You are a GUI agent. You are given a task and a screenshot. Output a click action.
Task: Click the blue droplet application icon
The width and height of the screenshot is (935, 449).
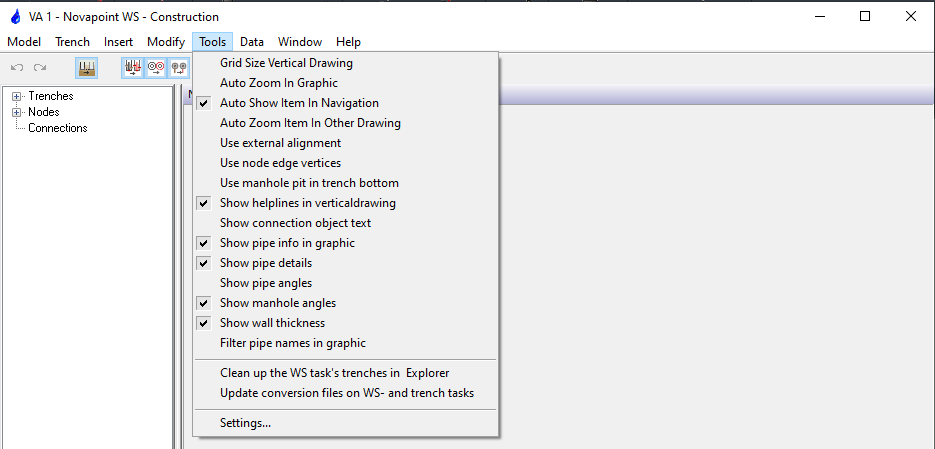pos(16,16)
